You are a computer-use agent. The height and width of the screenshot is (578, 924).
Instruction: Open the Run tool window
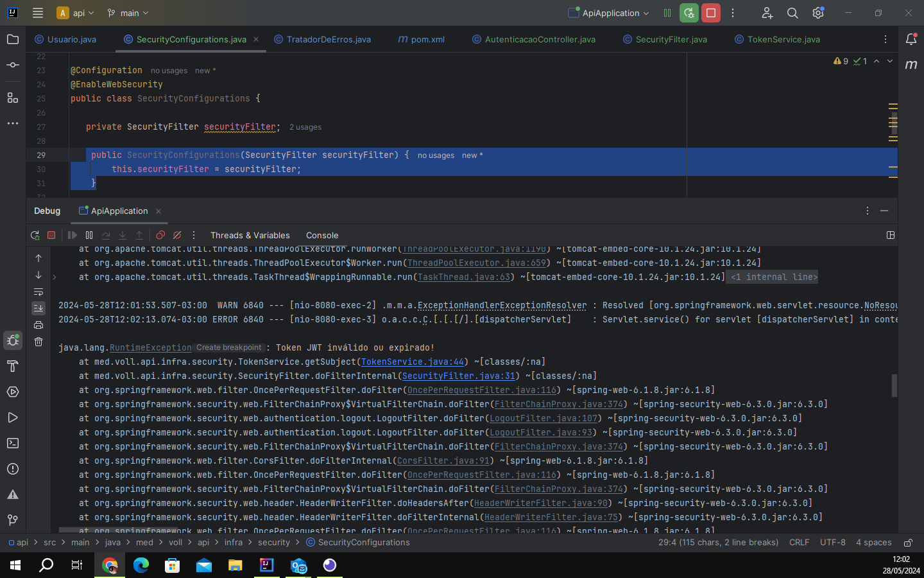(13, 417)
